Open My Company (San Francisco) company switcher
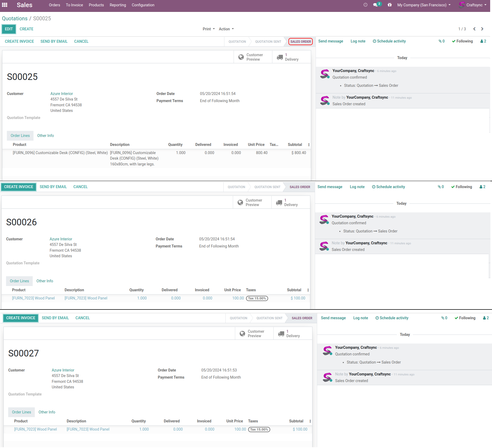 pos(424,5)
